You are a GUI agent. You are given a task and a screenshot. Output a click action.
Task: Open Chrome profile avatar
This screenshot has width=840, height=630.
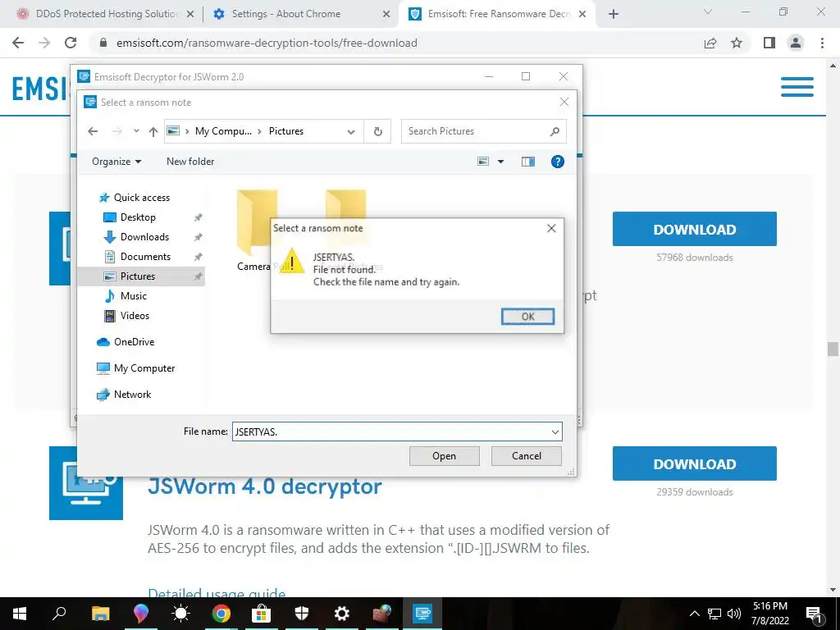pos(796,43)
